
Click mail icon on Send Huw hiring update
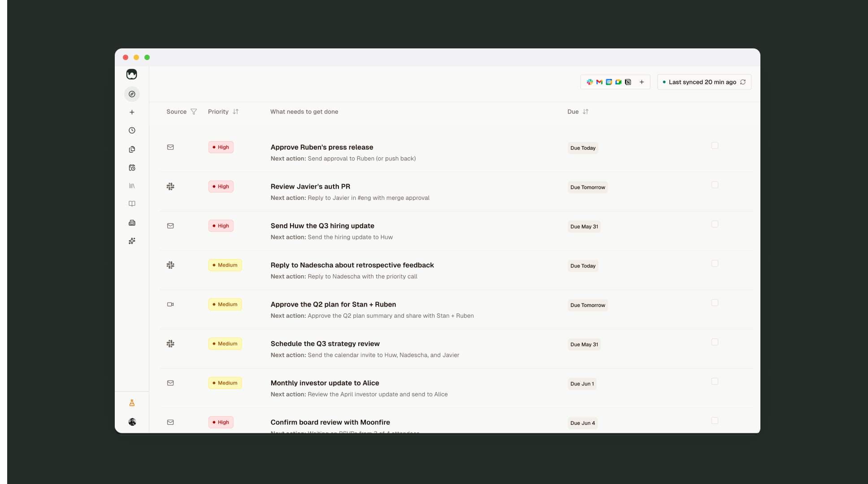(170, 226)
